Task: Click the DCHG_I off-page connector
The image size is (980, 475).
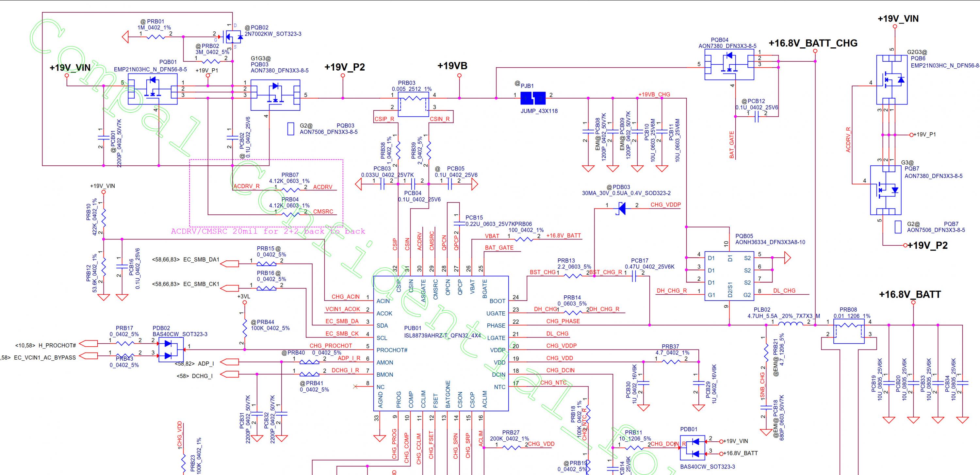Action: [230, 374]
